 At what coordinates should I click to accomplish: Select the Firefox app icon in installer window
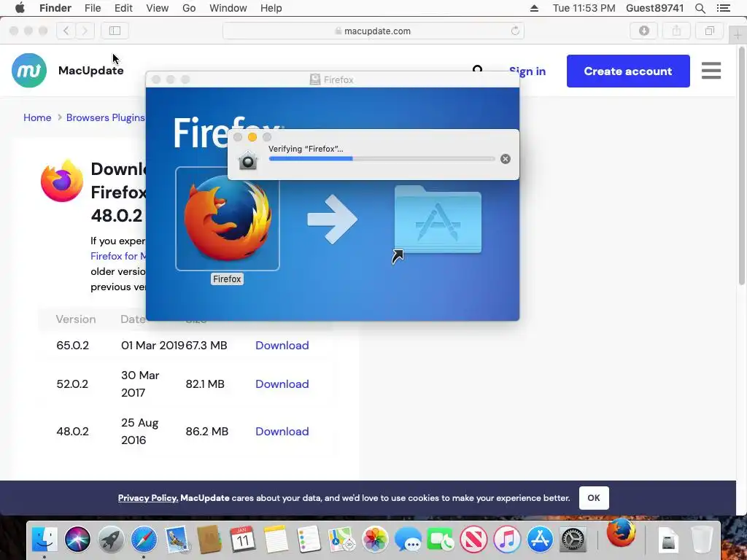tap(228, 219)
